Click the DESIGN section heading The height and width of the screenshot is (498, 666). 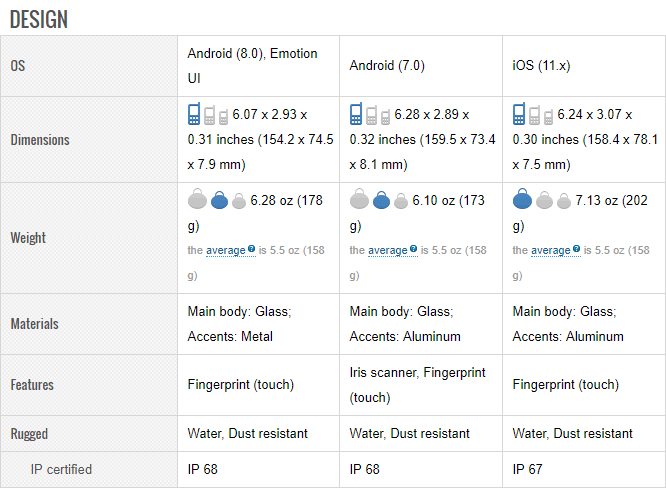38,19
